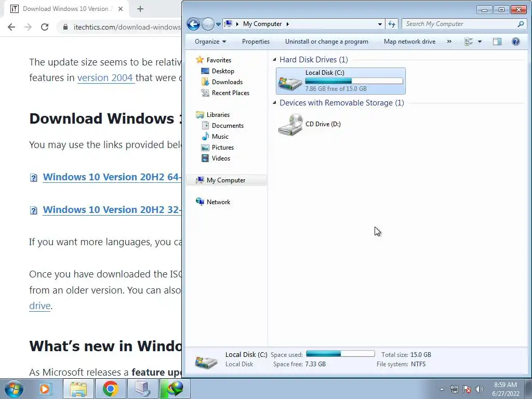Select Map network drive
Image resolution: width=532 pixels, height=399 pixels.
point(409,42)
